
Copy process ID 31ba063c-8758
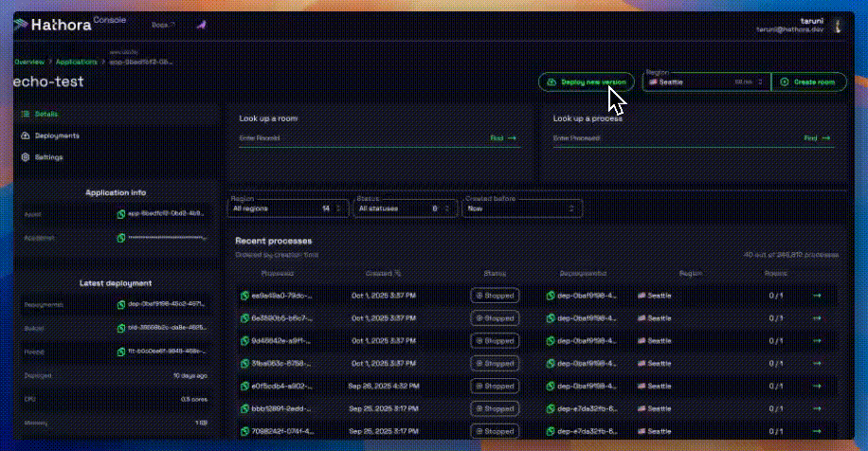tap(244, 364)
